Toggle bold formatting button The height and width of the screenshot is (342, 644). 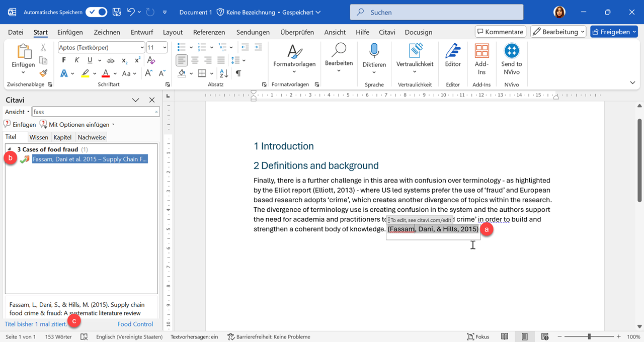coord(64,60)
